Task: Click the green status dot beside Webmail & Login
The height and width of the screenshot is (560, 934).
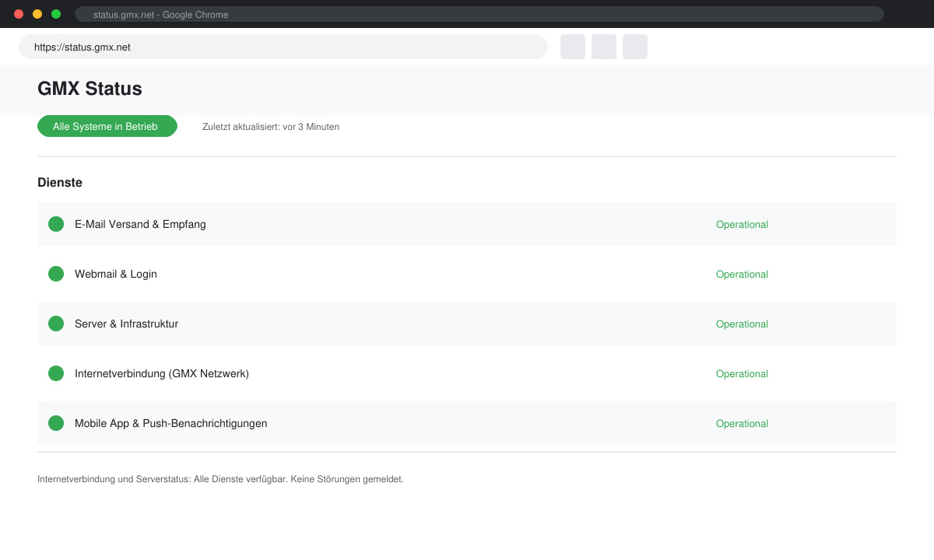Action: 56,274
